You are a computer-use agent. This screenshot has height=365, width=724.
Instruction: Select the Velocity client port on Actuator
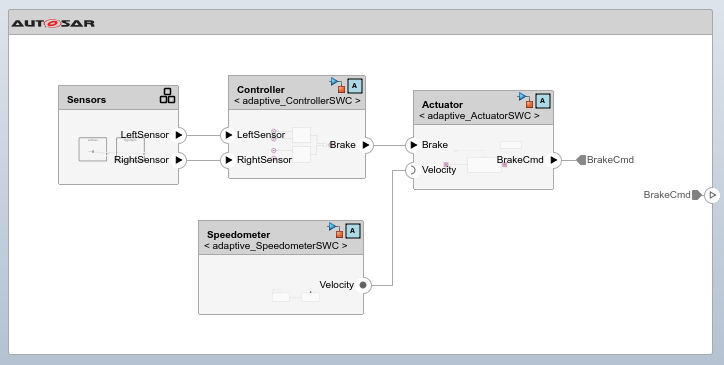[x=412, y=170]
